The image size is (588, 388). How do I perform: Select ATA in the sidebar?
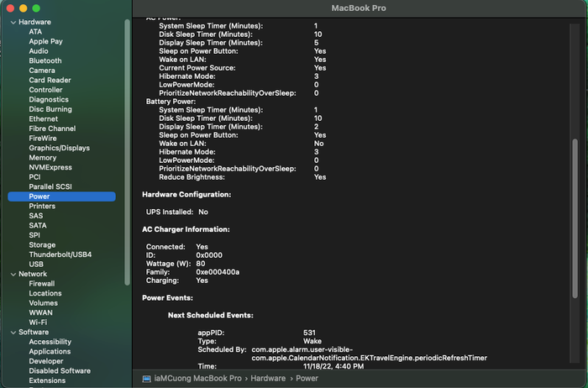click(35, 32)
